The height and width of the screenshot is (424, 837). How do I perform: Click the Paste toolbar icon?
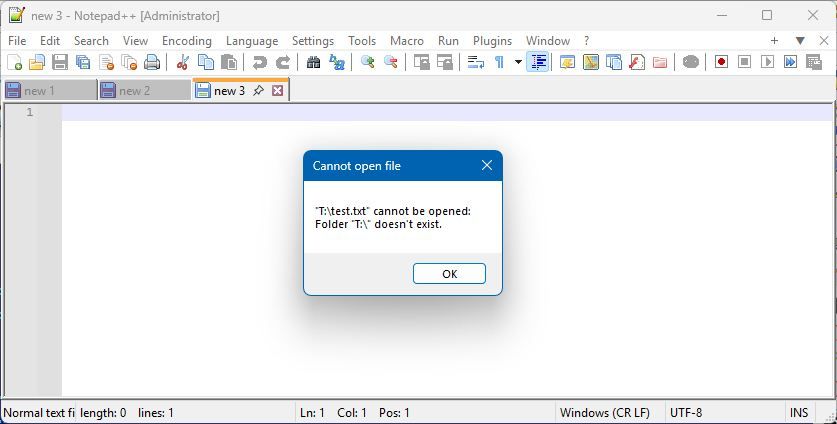(x=228, y=62)
